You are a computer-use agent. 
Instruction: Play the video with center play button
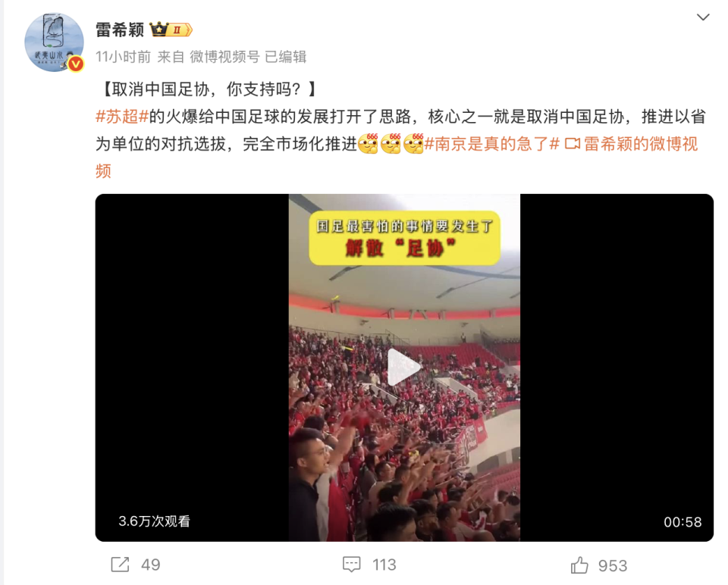coord(404,367)
